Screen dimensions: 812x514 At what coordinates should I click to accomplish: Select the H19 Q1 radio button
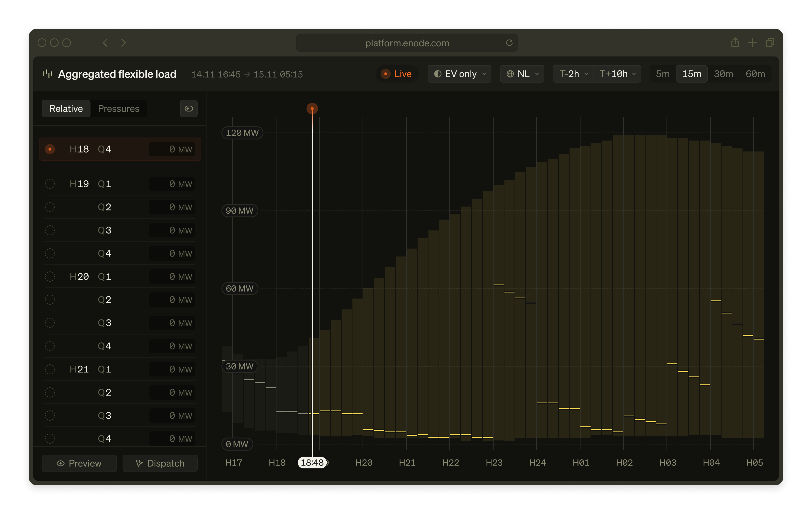(x=50, y=184)
